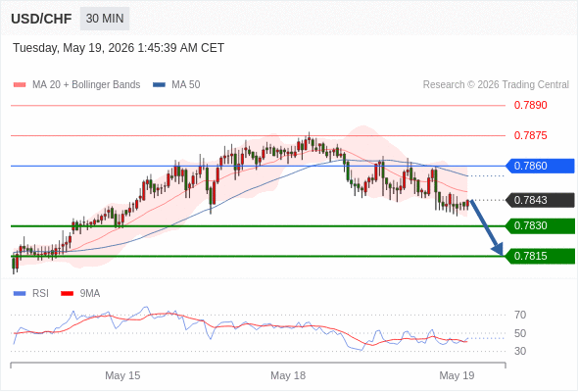Toggle the RSI legend label

point(40,294)
